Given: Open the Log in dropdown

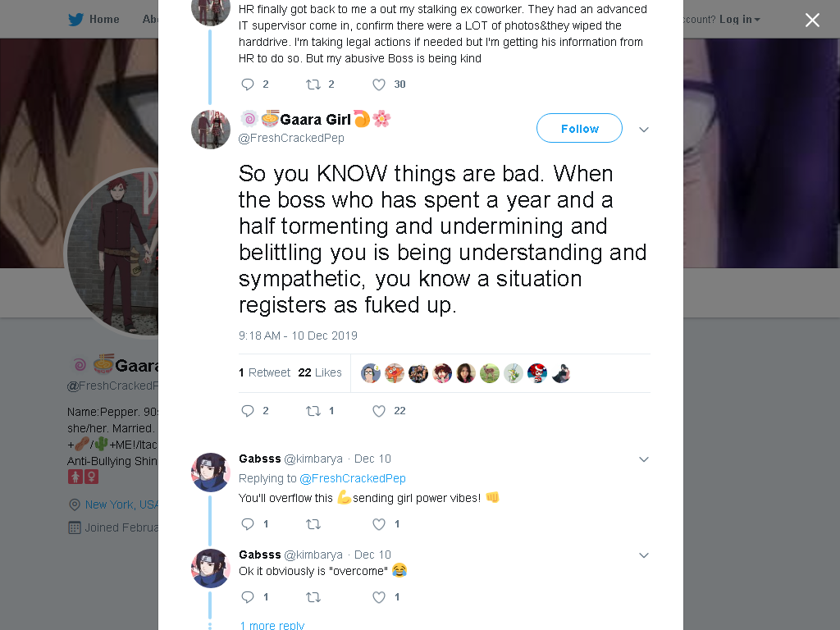Looking at the screenshot, I should click(x=739, y=20).
